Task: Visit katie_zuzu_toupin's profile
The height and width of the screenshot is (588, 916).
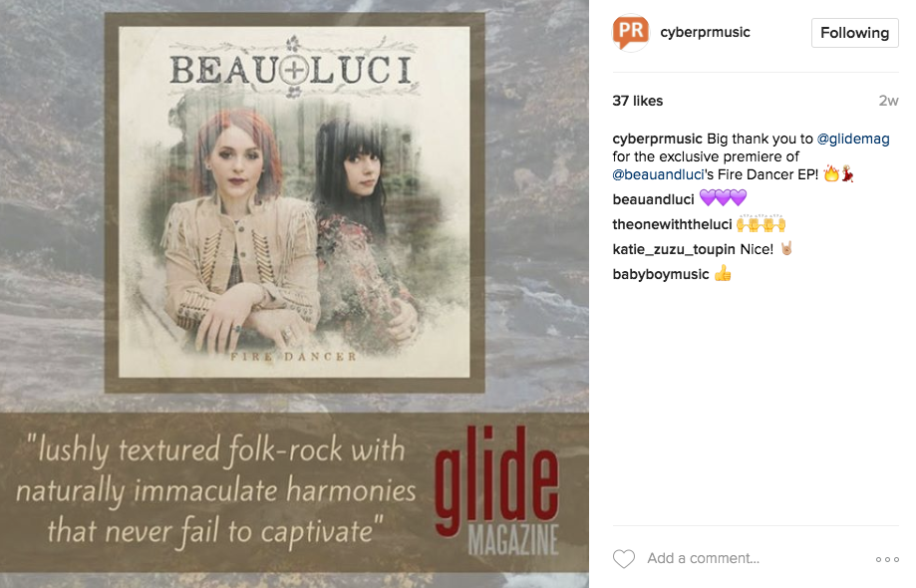Action: [x=674, y=250]
